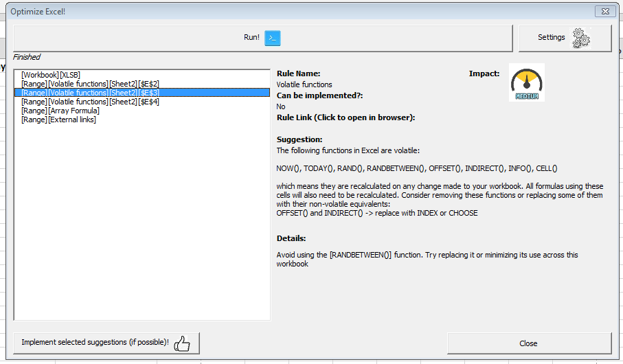Image resolution: width=623 pixels, height=364 pixels.
Task: Click the Rule Link label
Action: (x=346, y=117)
